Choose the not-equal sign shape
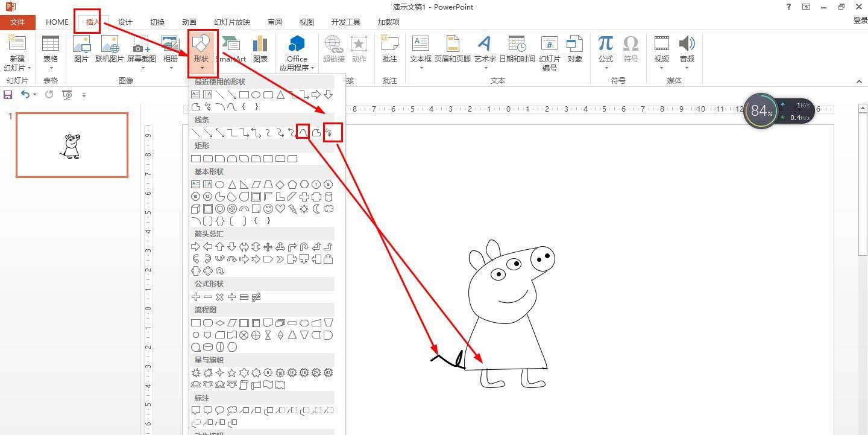 [256, 297]
